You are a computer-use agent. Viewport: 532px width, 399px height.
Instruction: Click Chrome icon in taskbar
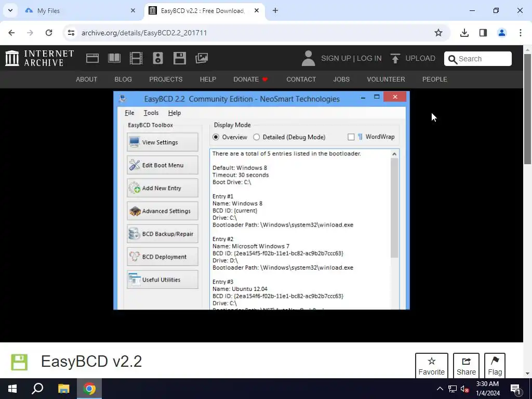coord(89,389)
